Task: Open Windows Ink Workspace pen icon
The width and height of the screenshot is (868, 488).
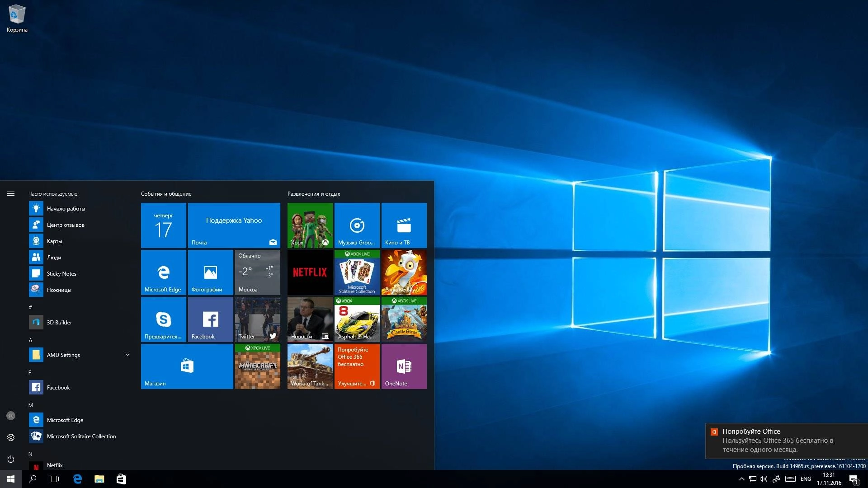Action: coord(776,479)
